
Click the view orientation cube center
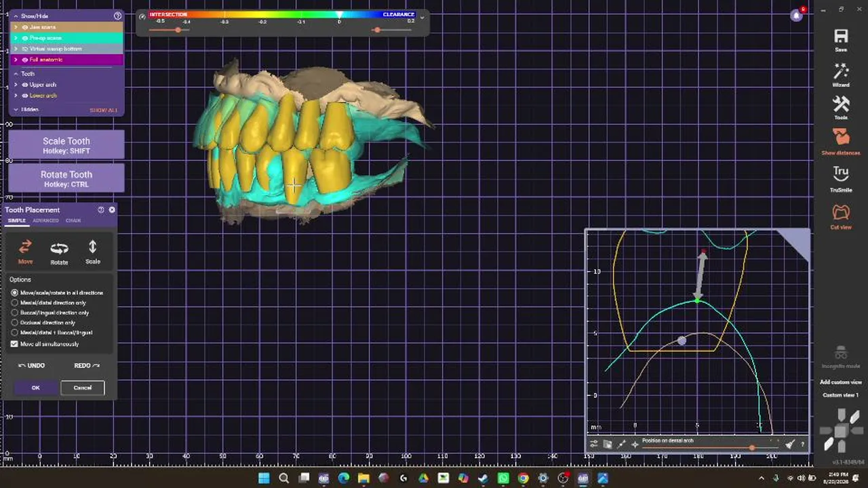[841, 431]
